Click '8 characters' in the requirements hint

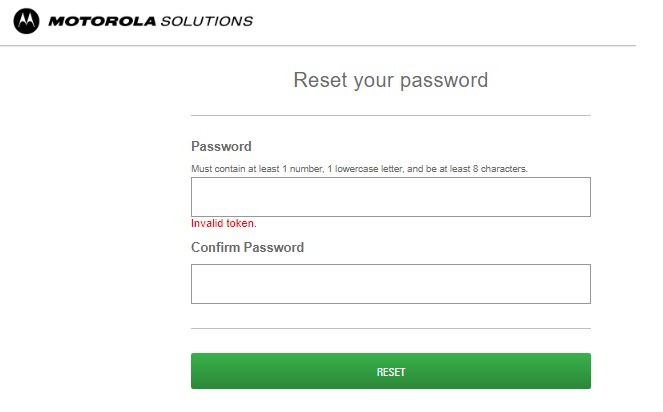[x=500, y=169]
